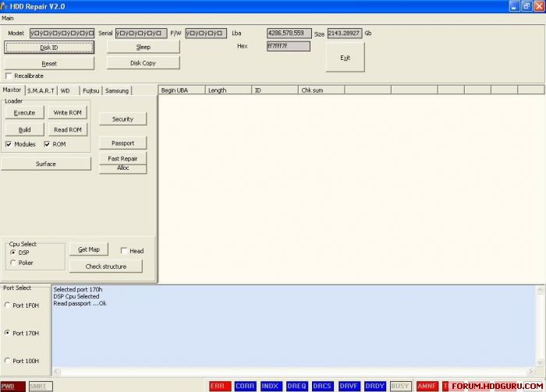546x392 pixels.
Task: Click the Size value field
Action: [345, 34]
